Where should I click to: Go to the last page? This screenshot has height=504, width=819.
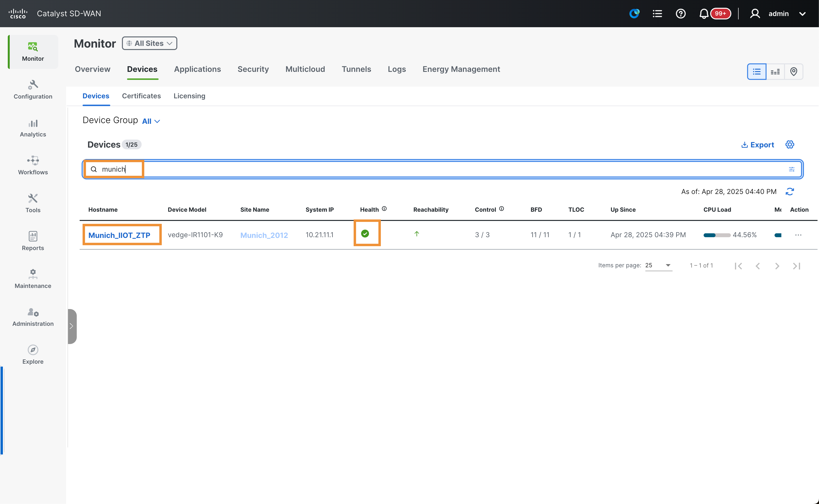tap(797, 266)
